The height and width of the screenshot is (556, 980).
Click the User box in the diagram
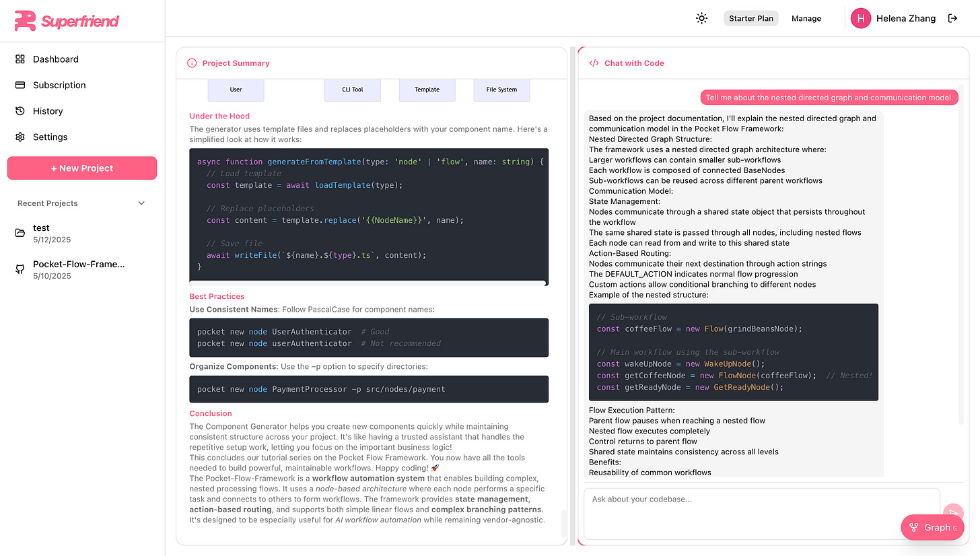(236, 90)
